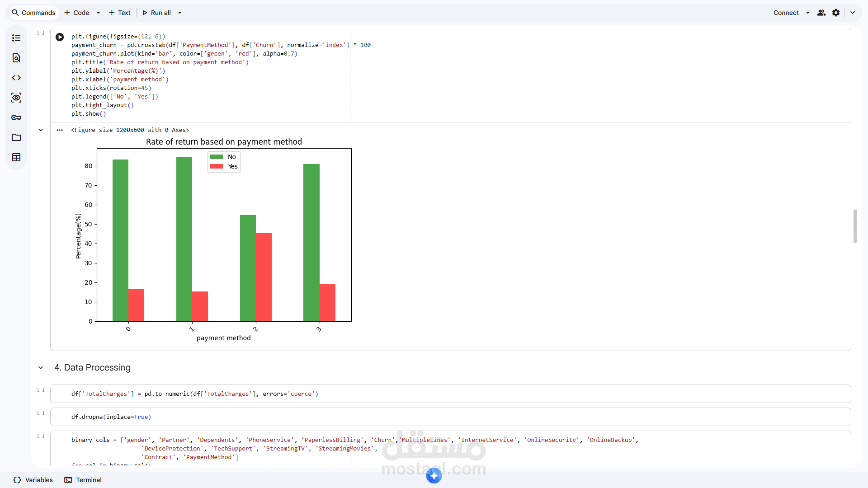Expand the Add Code dropdown arrow
Viewport: 868px width, 488px height.
coord(98,13)
